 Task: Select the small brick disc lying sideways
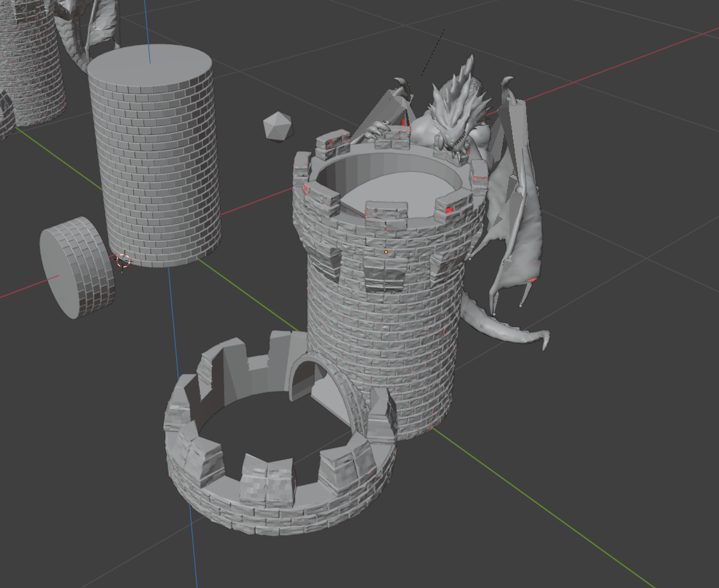tap(77, 267)
